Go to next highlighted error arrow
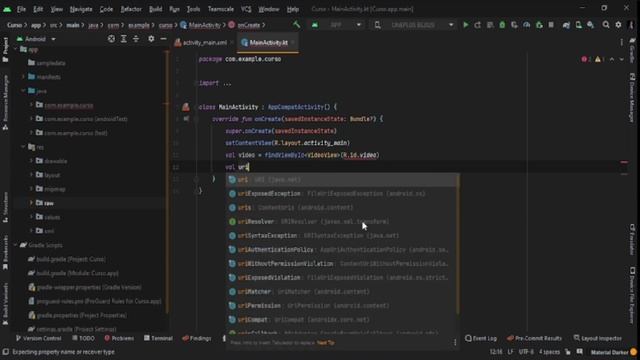640x360 pixels. coord(622,59)
